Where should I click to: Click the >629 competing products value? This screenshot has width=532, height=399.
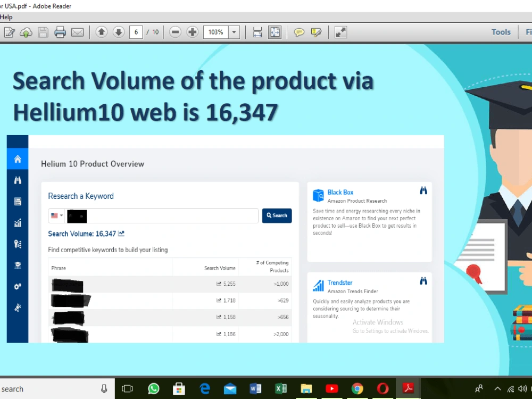283,300
